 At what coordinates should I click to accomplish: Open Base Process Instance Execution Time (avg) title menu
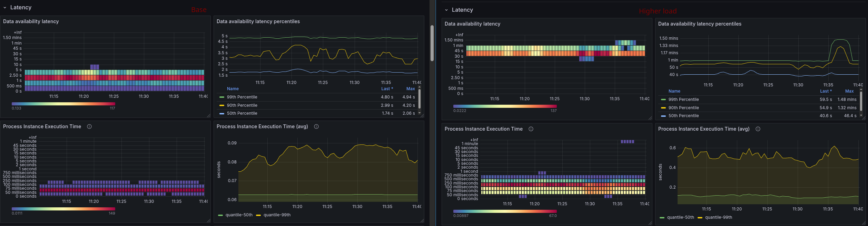(262, 126)
